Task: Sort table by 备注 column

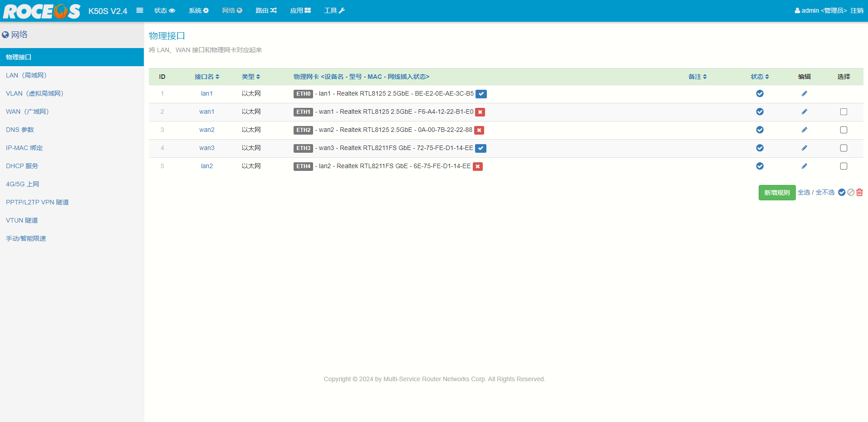Action: point(697,77)
